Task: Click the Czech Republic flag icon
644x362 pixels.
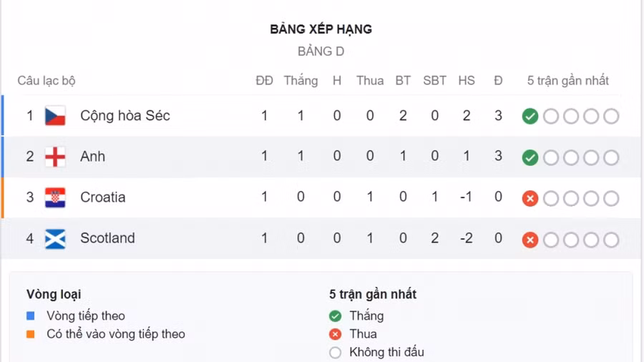Action: (55, 116)
